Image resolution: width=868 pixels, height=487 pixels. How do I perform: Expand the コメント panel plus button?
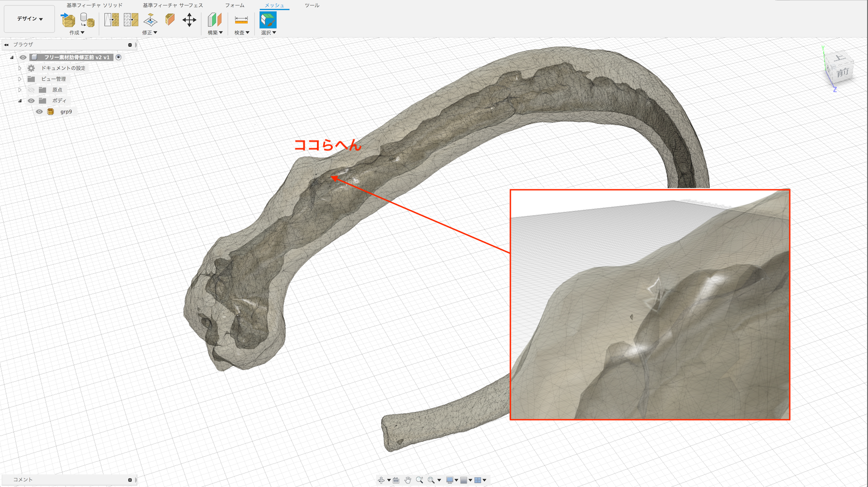[x=130, y=480]
